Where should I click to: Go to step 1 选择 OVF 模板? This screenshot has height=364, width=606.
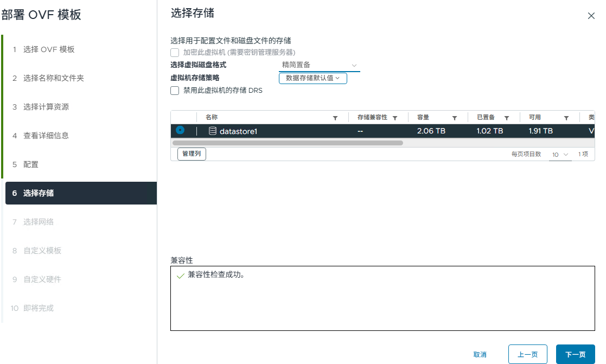(x=49, y=49)
